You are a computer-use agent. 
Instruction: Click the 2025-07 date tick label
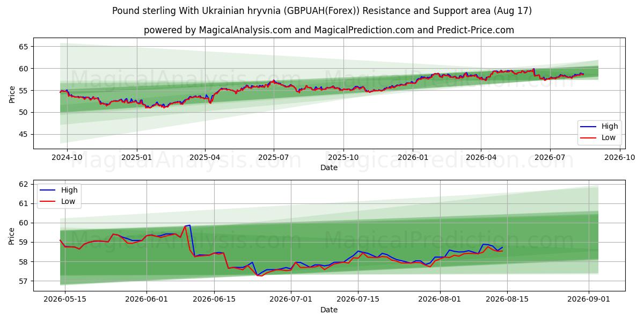[274, 158]
